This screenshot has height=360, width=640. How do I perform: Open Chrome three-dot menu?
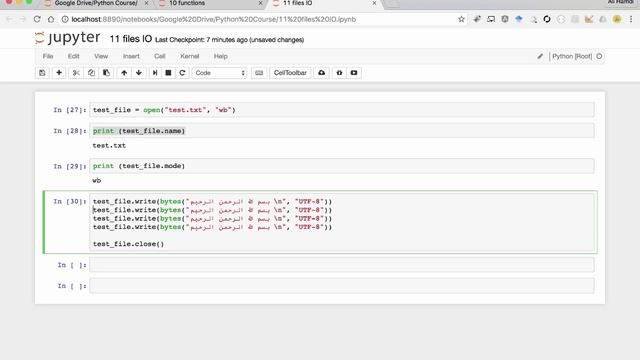(x=631, y=19)
